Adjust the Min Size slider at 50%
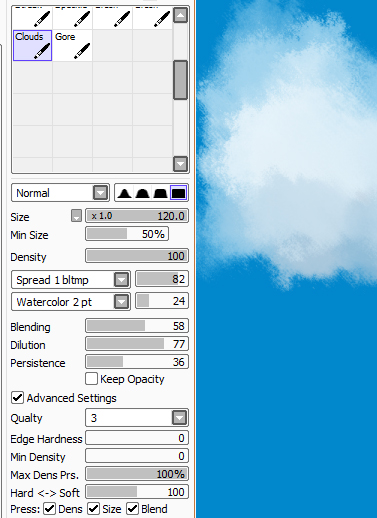Image resolution: width=377 pixels, height=518 pixels. (127, 234)
